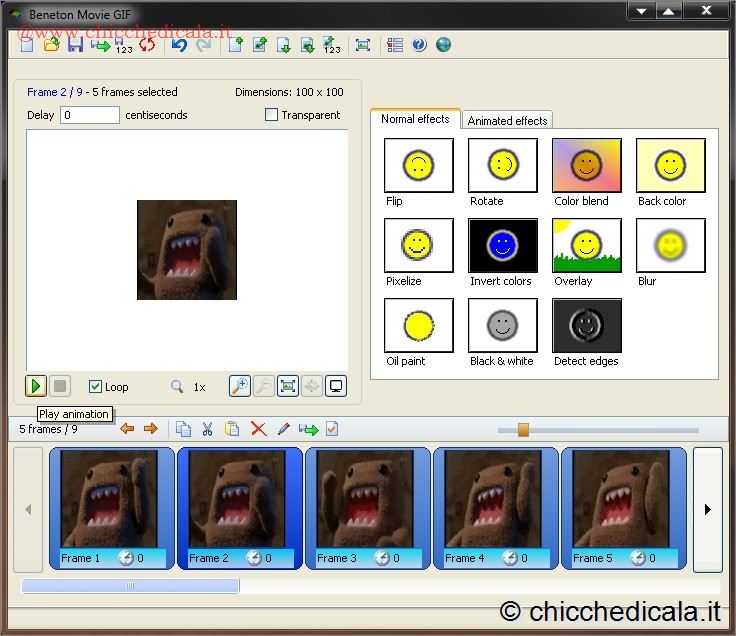Open an existing file with folder icon
This screenshot has width=736, height=636.
51,45
